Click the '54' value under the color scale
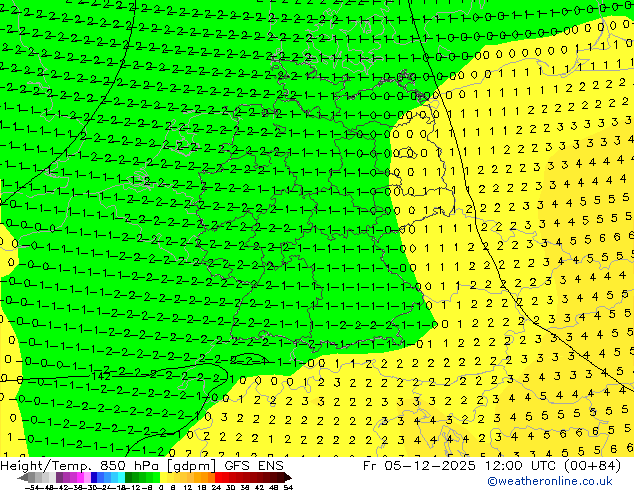 pos(288,487)
